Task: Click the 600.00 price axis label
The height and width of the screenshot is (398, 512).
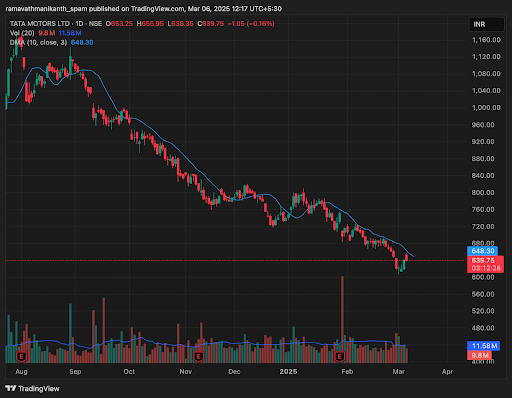Action: pos(483,277)
